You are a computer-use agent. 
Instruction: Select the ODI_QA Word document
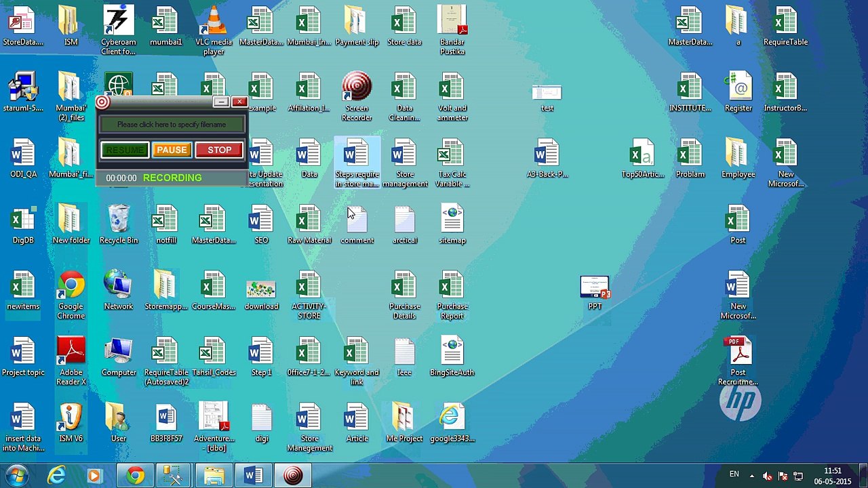click(x=23, y=159)
